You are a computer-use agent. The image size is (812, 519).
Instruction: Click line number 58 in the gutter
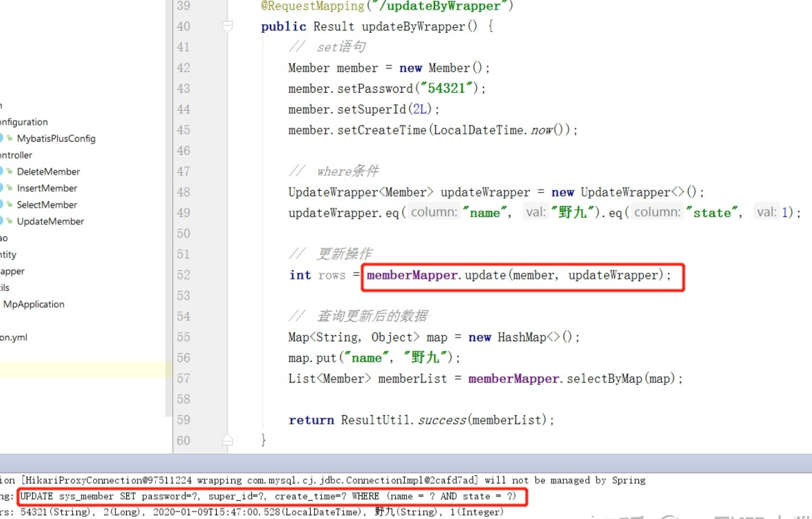point(183,399)
